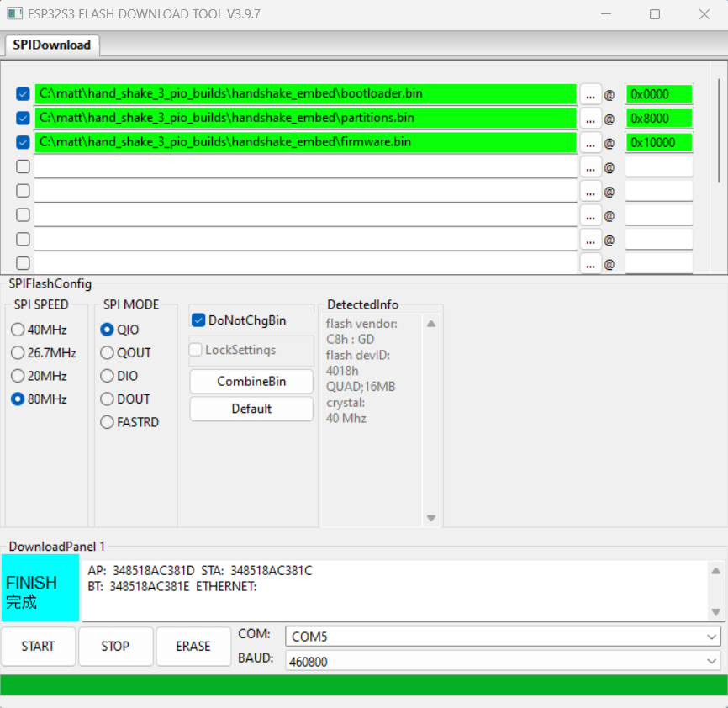Click browse button for bootloader.bin row
The width and height of the screenshot is (728, 708).
tap(590, 94)
